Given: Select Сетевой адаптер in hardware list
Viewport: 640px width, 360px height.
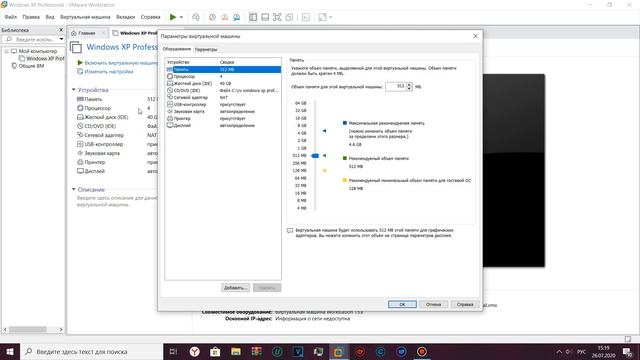Looking at the screenshot, I should 223,98.
